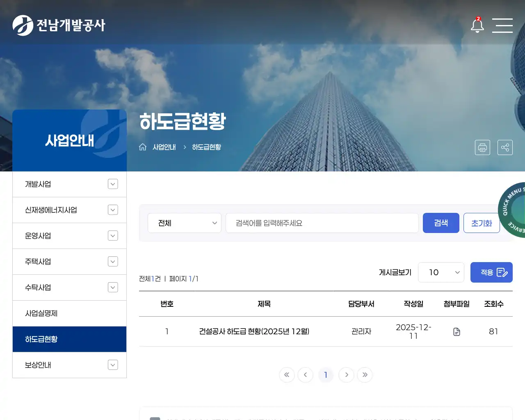
Task: Go to home via breadcrumb house icon
Action: click(143, 147)
